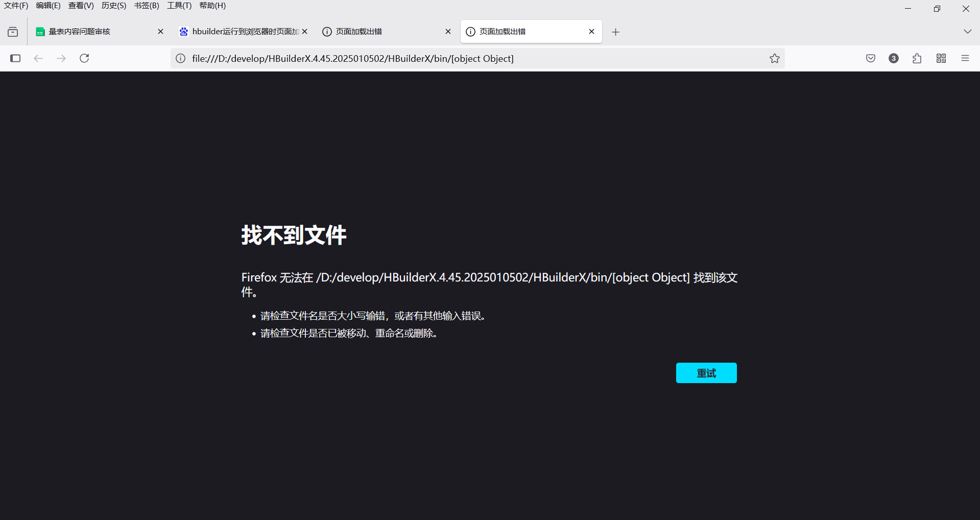Open the 文件(F) menu

coord(16,6)
